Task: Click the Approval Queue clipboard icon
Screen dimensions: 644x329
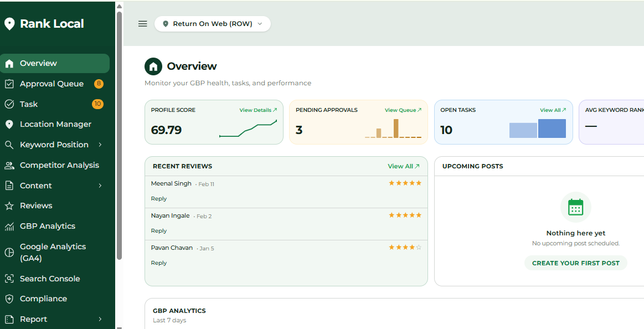Action: [x=9, y=84]
